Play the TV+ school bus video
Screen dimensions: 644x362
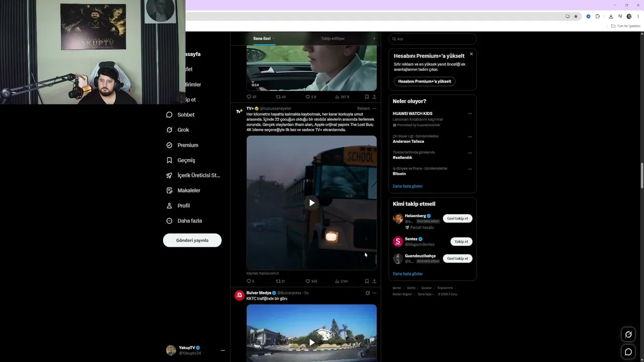pos(312,203)
